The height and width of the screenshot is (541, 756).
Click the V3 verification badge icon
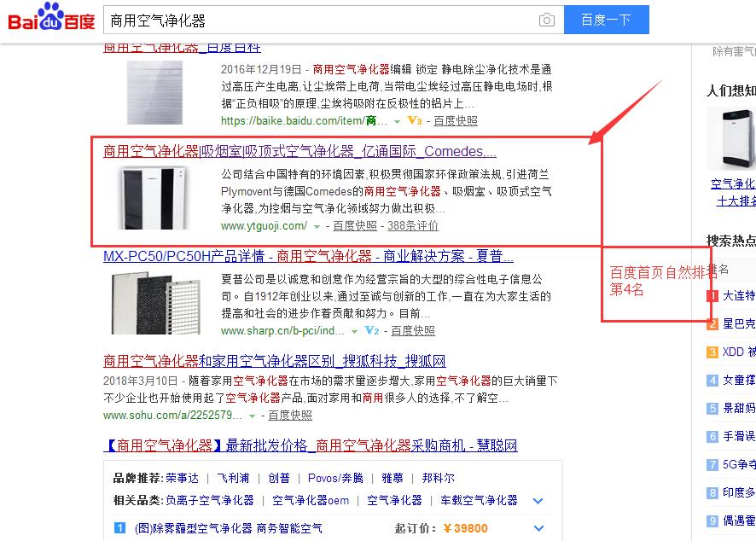click(415, 120)
